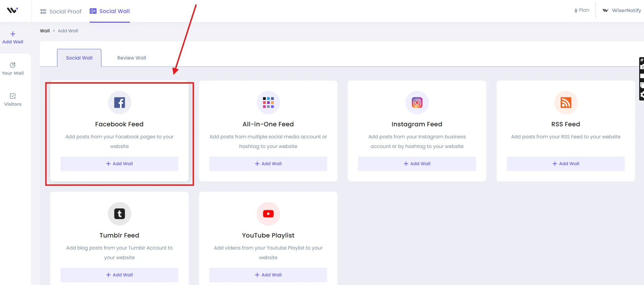Viewport: 644px width, 285px height.
Task: Click the Add Wall plus icon in the sidebar
Action: tap(13, 34)
